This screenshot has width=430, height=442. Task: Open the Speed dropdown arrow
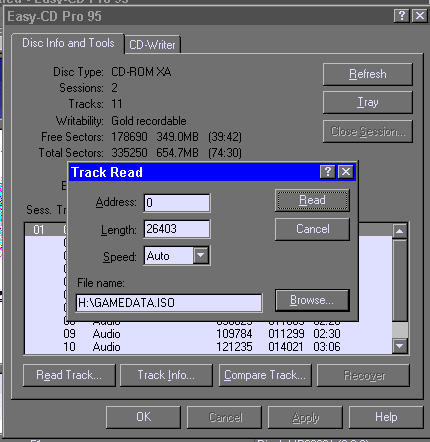point(201,256)
